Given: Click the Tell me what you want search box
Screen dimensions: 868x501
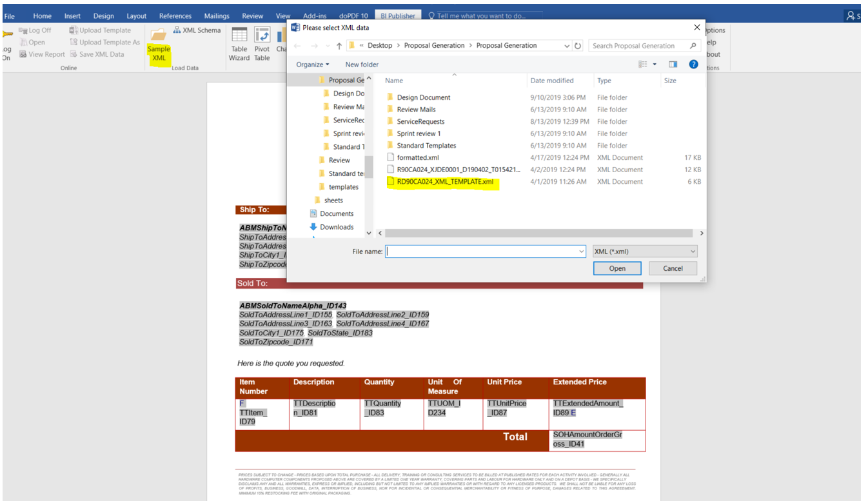Looking at the screenshot, I should pyautogui.click(x=477, y=16).
